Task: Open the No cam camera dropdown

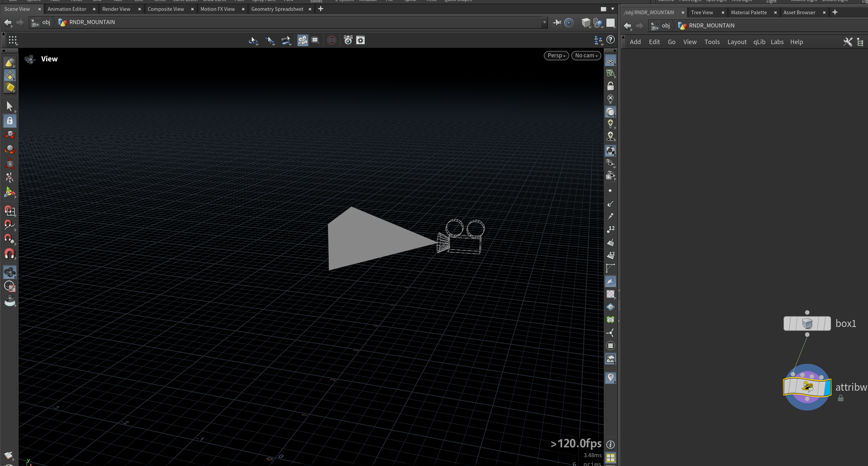Action: 586,55
